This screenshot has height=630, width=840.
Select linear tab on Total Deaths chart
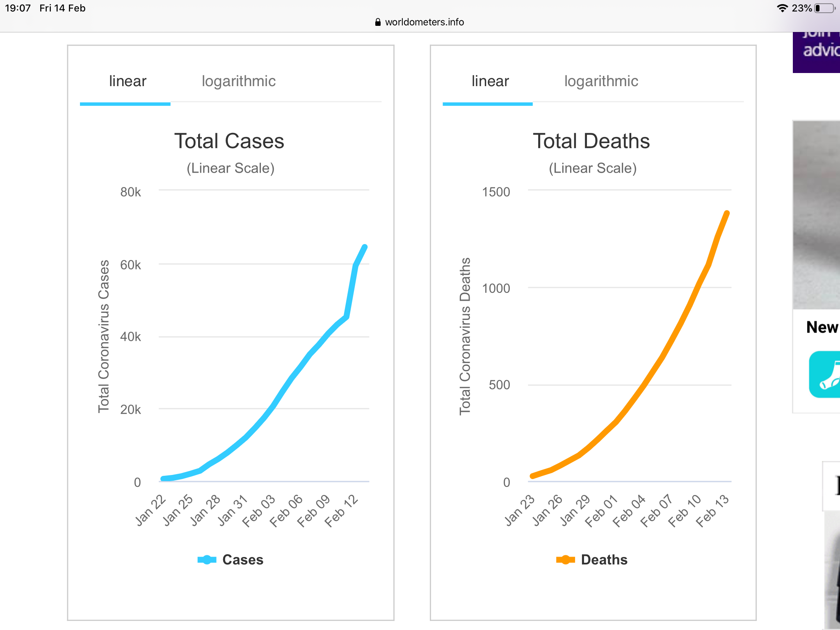pyautogui.click(x=490, y=81)
